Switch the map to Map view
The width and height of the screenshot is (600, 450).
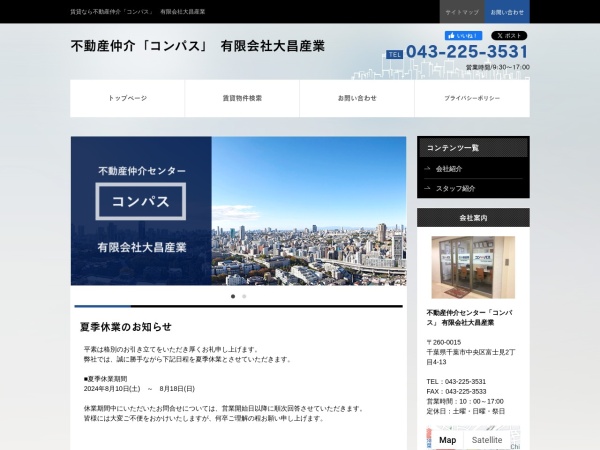click(x=447, y=440)
